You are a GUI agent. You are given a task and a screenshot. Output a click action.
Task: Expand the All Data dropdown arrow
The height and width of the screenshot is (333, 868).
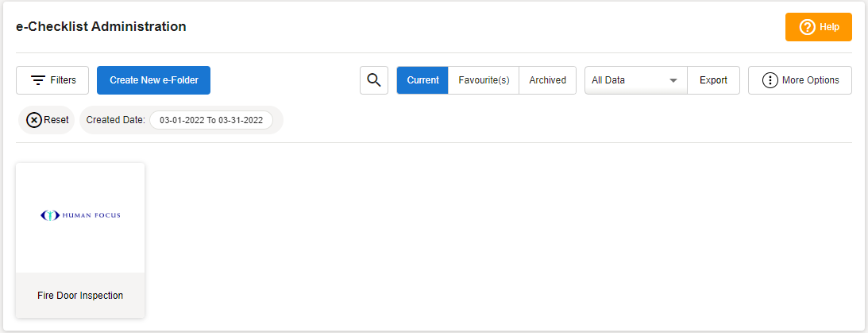[x=673, y=81]
